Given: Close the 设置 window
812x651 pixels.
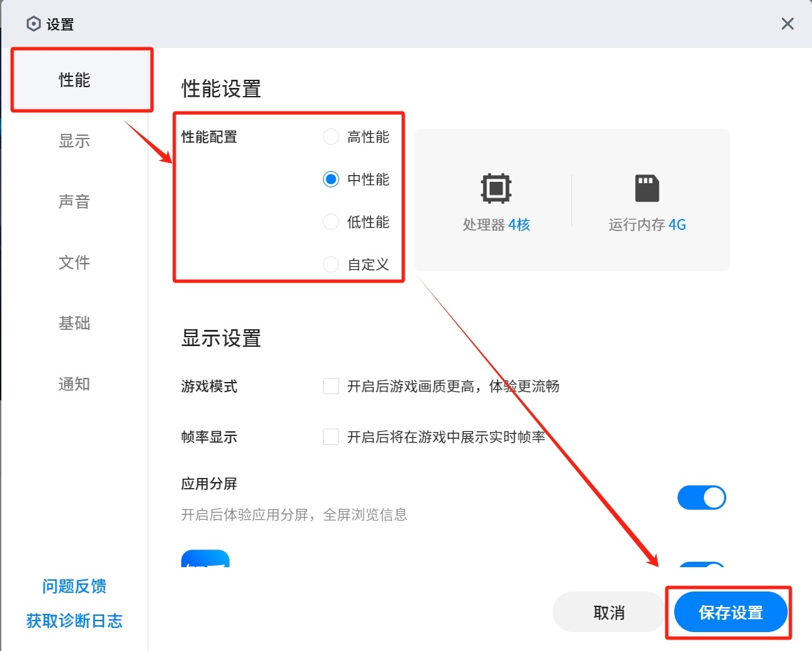Looking at the screenshot, I should (787, 24).
